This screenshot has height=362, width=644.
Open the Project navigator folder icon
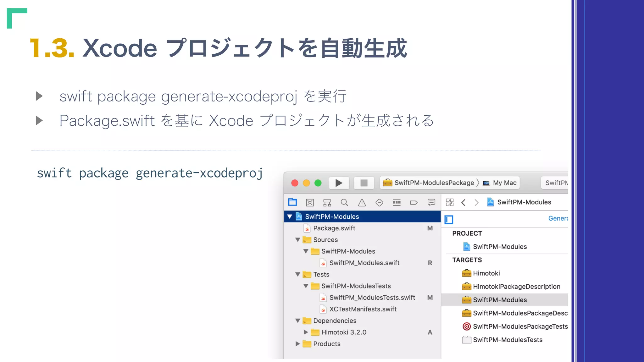coord(292,202)
